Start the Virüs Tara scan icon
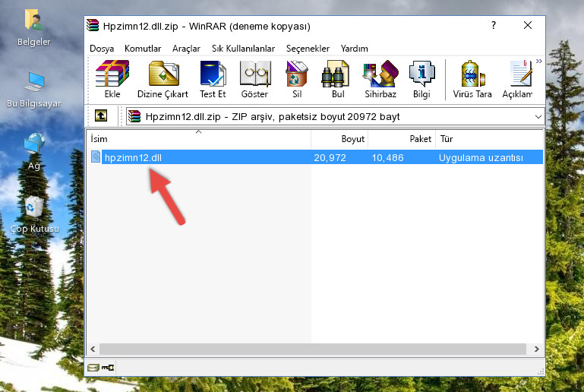Viewport: 584px width, 392px height. pyautogui.click(x=472, y=79)
